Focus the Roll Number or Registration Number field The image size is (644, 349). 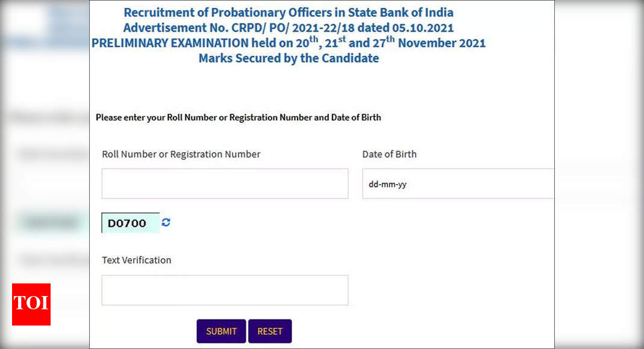coord(225,184)
